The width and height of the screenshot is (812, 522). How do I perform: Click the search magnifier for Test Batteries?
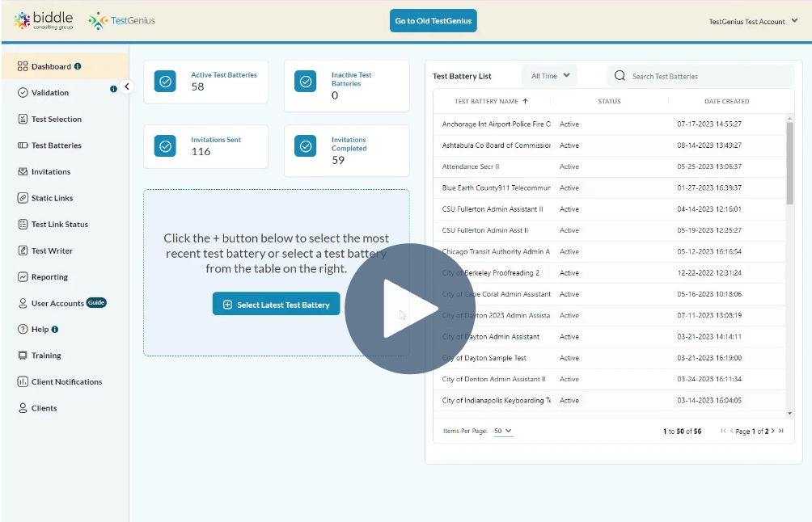click(x=619, y=75)
